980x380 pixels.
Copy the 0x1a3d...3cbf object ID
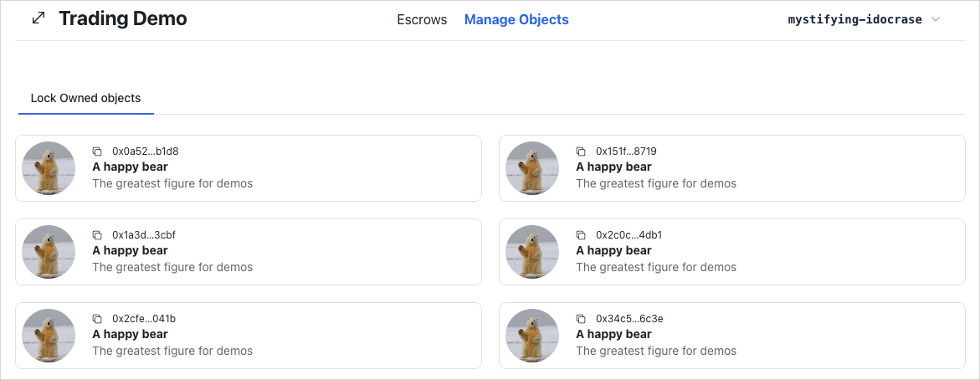(97, 235)
